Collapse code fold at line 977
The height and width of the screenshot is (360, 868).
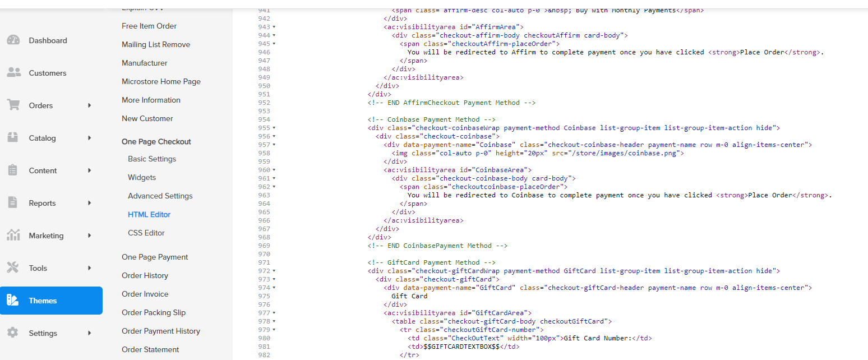pyautogui.click(x=274, y=313)
